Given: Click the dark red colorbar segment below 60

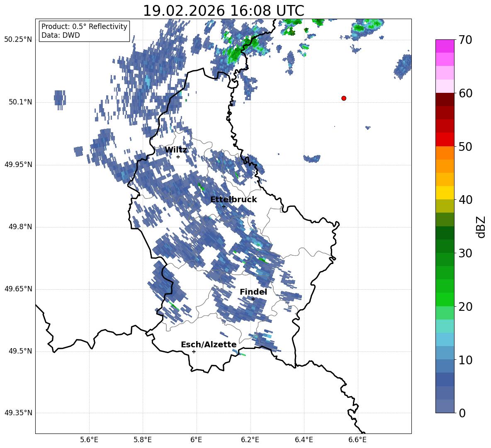Looking at the screenshot, I should point(445,99).
